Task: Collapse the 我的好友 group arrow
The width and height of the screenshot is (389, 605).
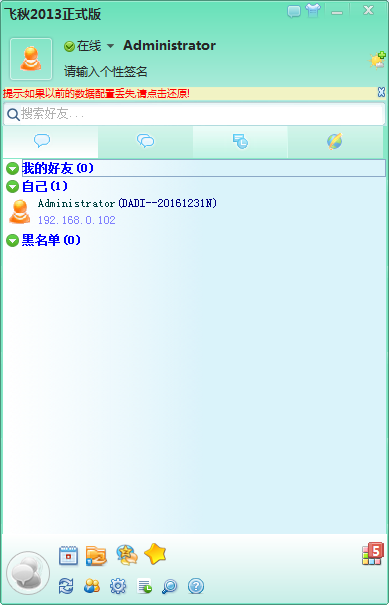Action: [12, 169]
